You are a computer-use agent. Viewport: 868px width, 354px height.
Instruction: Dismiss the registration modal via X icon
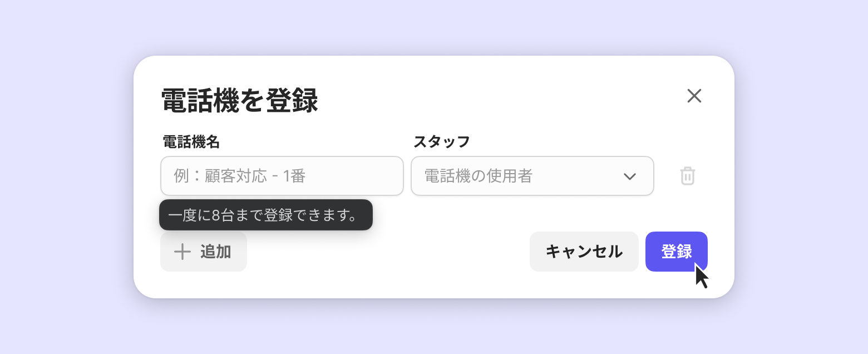694,96
